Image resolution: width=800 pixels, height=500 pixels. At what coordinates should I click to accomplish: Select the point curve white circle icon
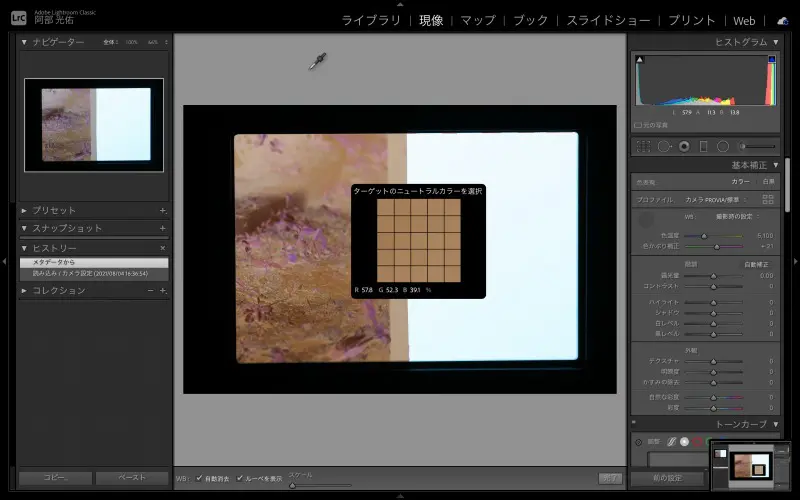pos(684,442)
